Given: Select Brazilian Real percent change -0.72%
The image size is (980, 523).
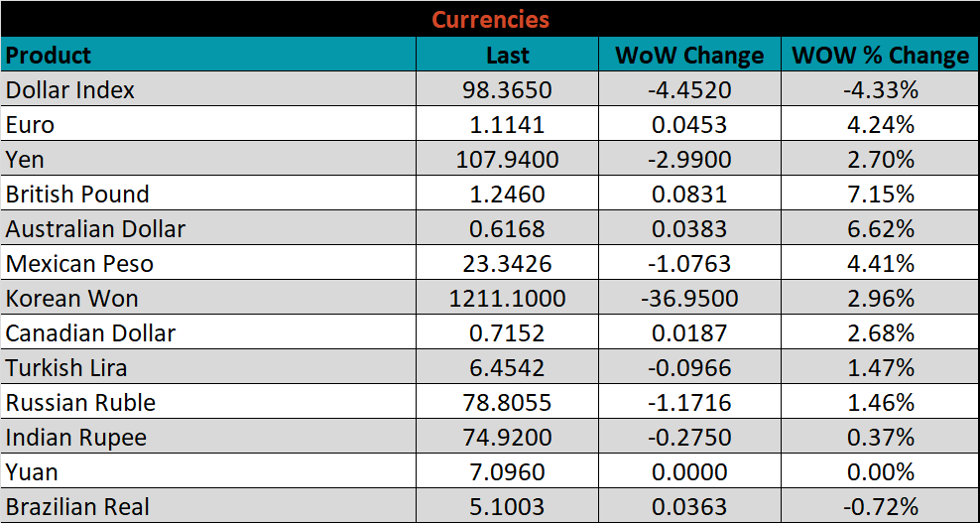Looking at the screenshot, I should (x=880, y=507).
